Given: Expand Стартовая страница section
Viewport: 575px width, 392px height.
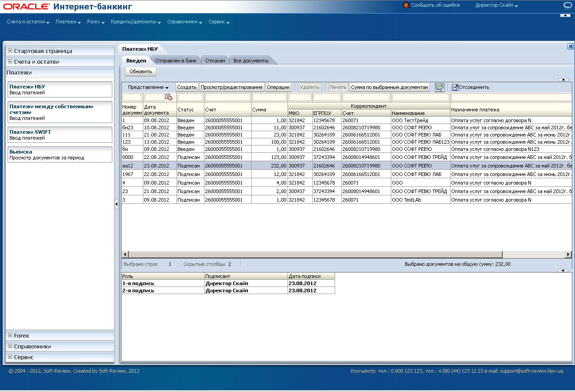Looking at the screenshot, I should (x=10, y=51).
